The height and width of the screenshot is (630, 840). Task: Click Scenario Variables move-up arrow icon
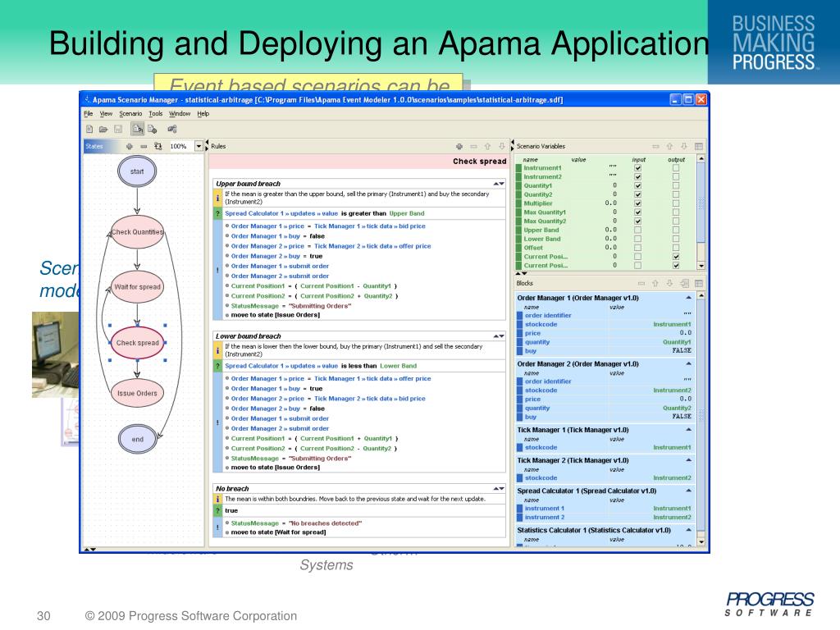669,146
